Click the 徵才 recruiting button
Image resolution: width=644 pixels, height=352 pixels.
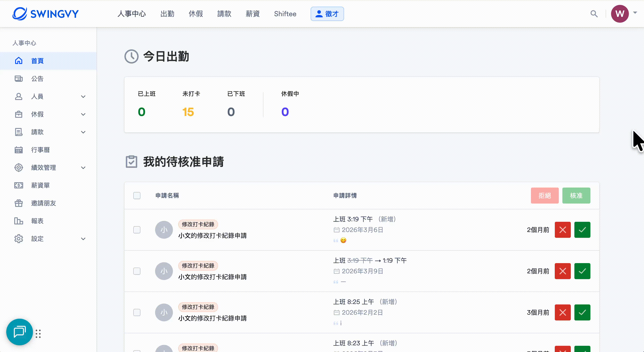[327, 14]
